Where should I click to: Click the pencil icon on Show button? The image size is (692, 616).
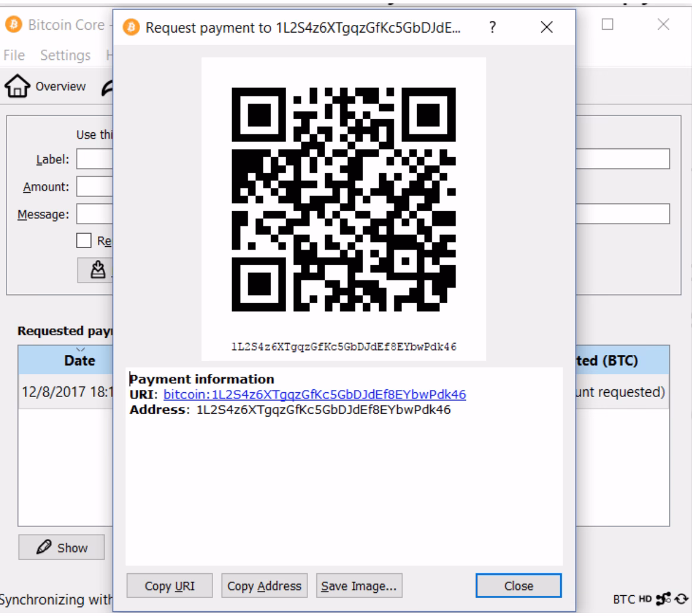pyautogui.click(x=44, y=547)
